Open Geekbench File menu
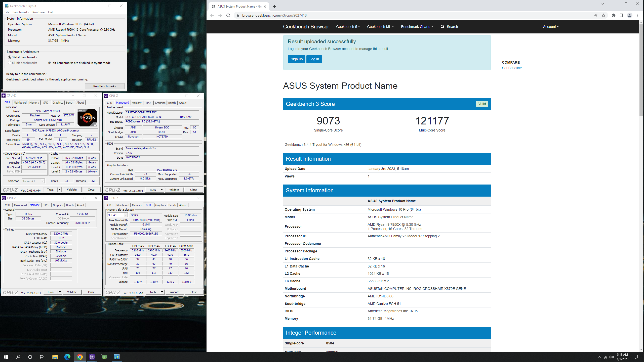 pos(7,12)
